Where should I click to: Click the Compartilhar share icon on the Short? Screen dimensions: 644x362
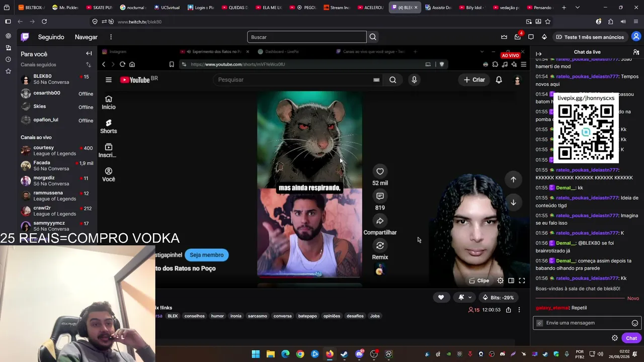pyautogui.click(x=380, y=221)
